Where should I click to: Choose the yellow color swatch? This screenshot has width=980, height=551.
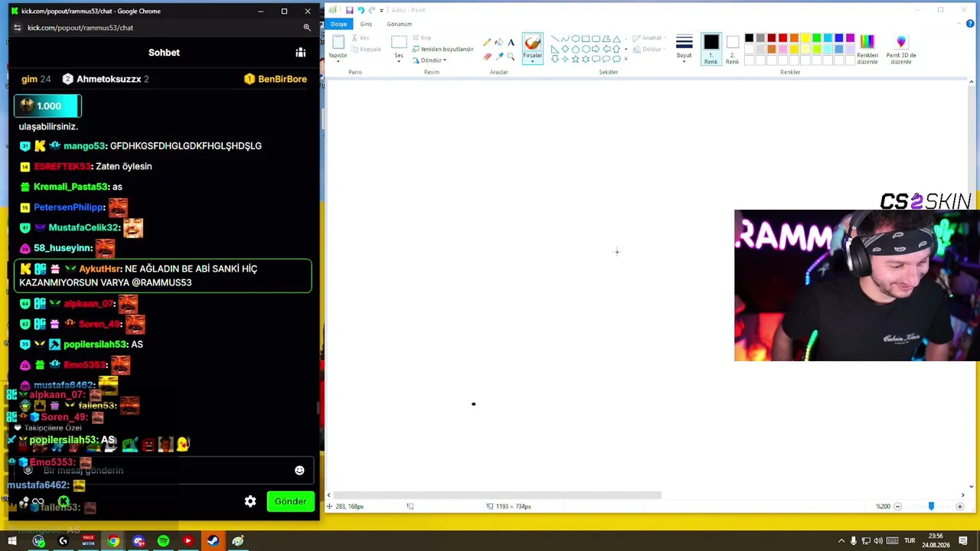[x=805, y=38]
